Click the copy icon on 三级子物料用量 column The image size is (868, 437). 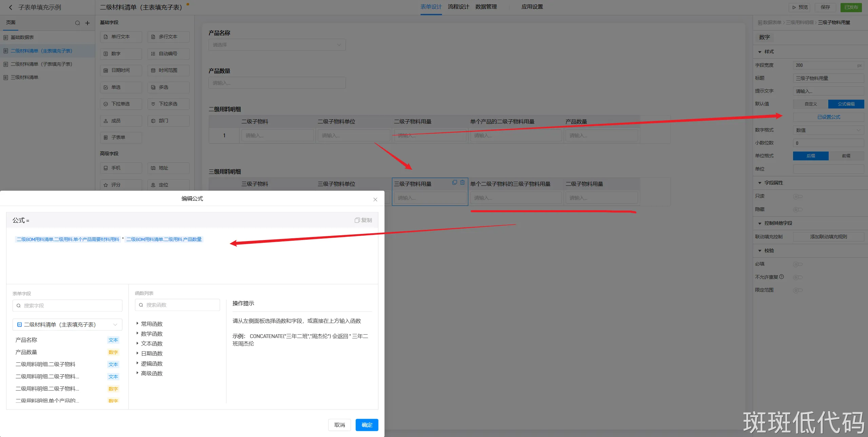tap(454, 182)
